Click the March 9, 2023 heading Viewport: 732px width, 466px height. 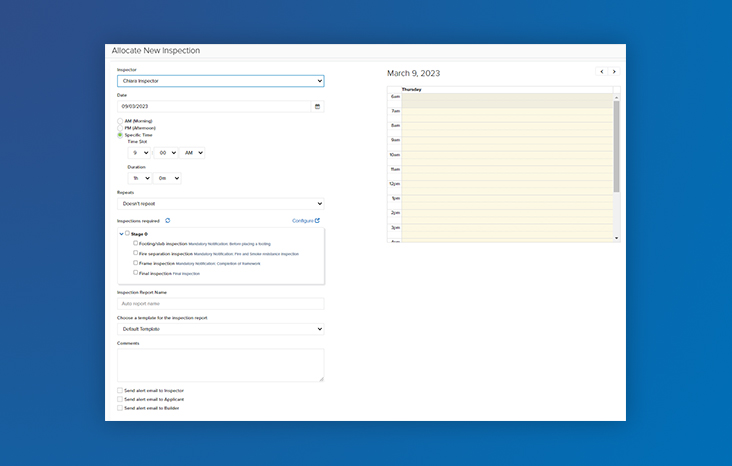pyautogui.click(x=414, y=73)
